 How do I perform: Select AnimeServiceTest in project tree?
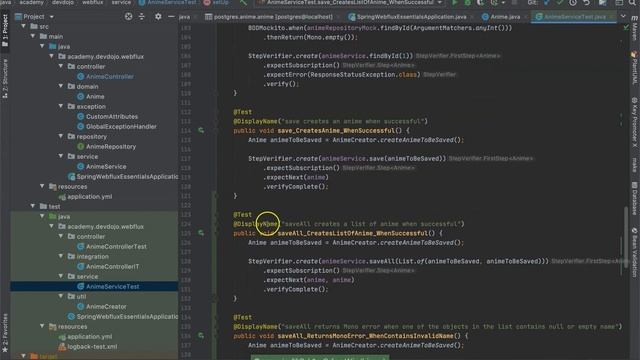pyautogui.click(x=94, y=287)
